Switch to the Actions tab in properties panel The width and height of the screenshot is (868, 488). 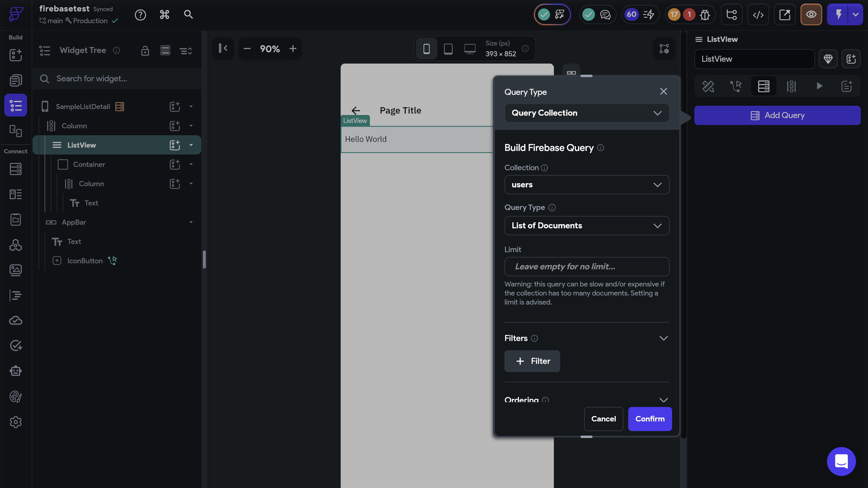pos(736,86)
